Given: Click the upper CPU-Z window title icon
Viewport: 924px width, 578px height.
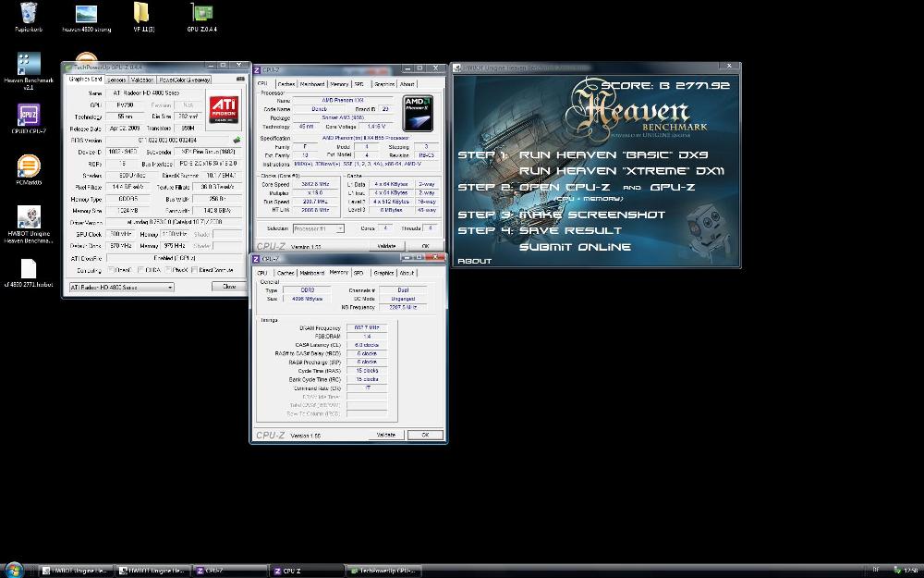Looking at the screenshot, I should pos(257,69).
